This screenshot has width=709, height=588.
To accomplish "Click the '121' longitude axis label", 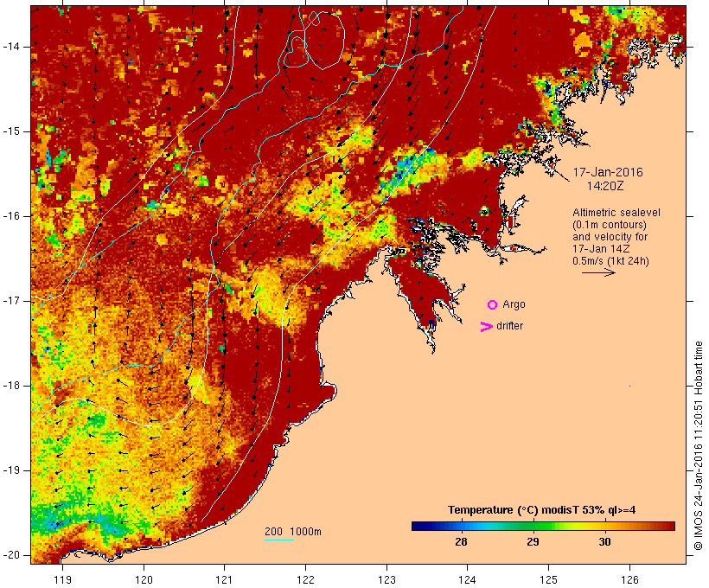I will pos(224,579).
